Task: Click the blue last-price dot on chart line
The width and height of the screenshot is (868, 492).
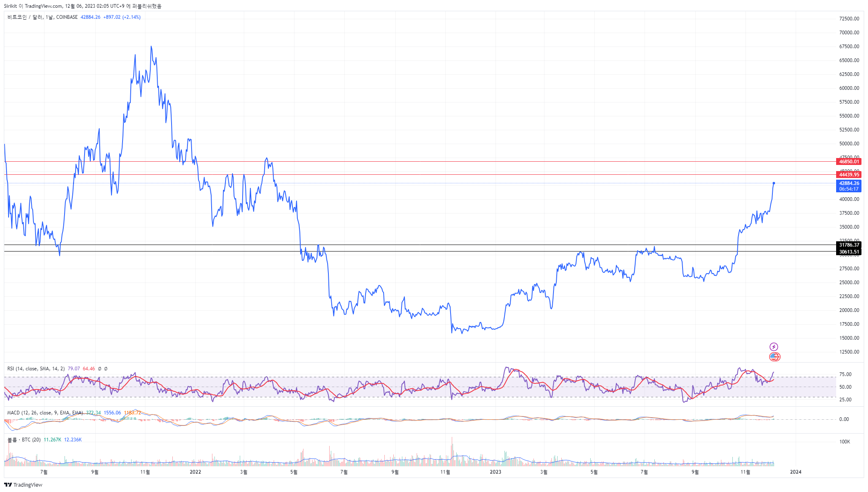Action: pyautogui.click(x=774, y=183)
